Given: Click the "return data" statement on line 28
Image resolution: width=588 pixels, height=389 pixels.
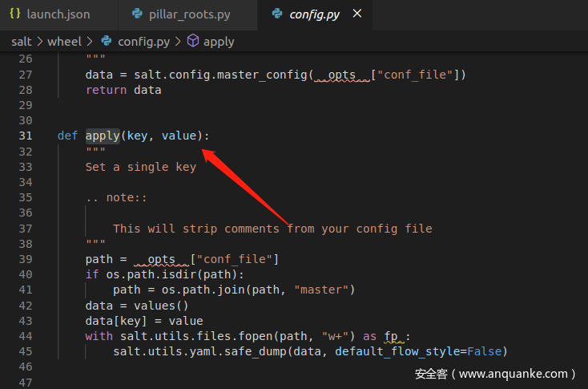Looking at the screenshot, I should point(123,90).
